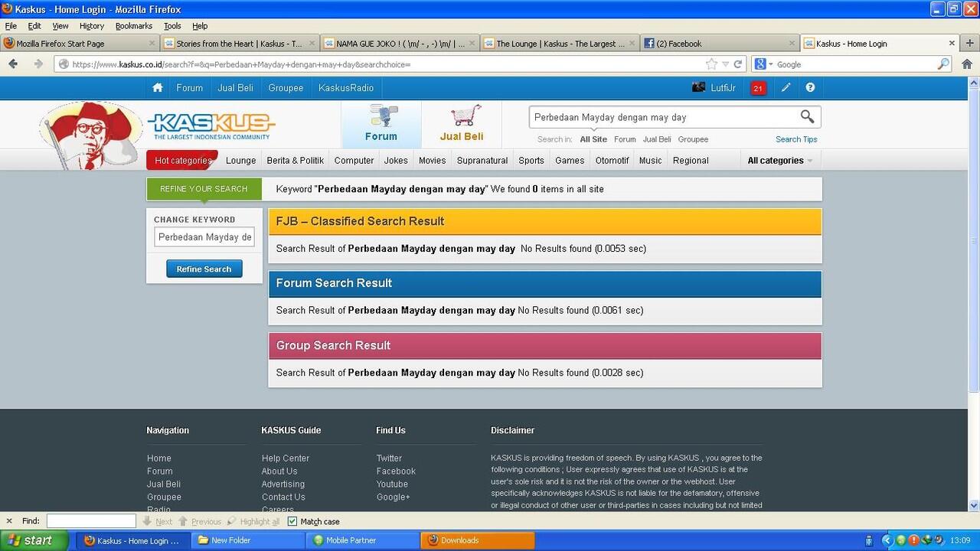This screenshot has width=980, height=551.
Task: Click in the Kaskus search text field
Action: (x=663, y=117)
